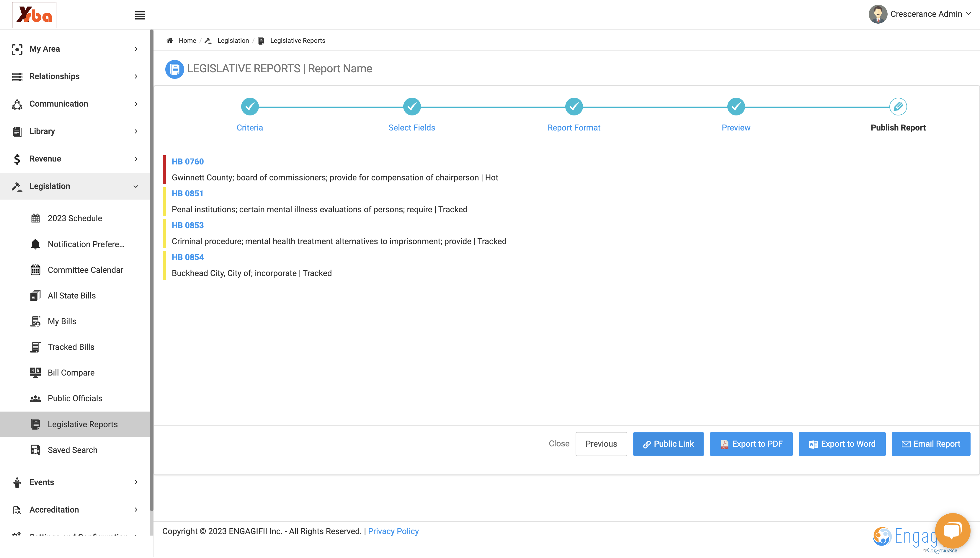
Task: Go to the Preview step label
Action: [736, 128]
